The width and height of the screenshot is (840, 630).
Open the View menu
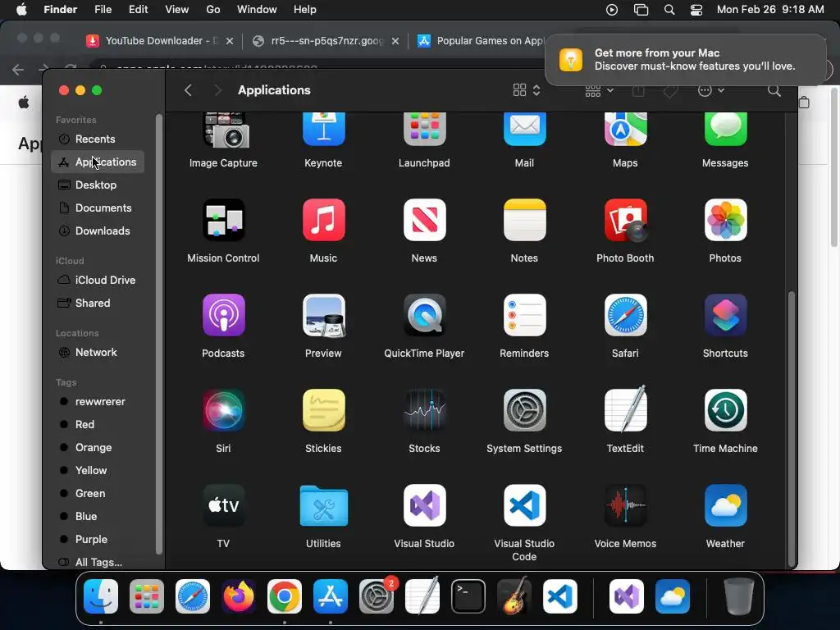click(177, 10)
